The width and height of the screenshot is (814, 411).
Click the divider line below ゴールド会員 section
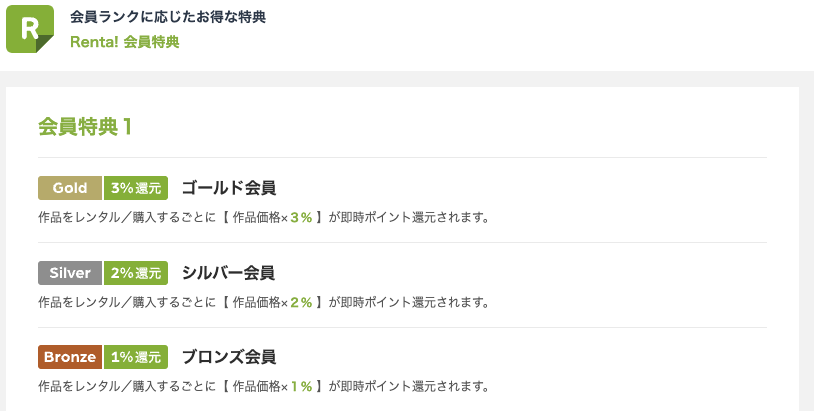[x=402, y=242]
